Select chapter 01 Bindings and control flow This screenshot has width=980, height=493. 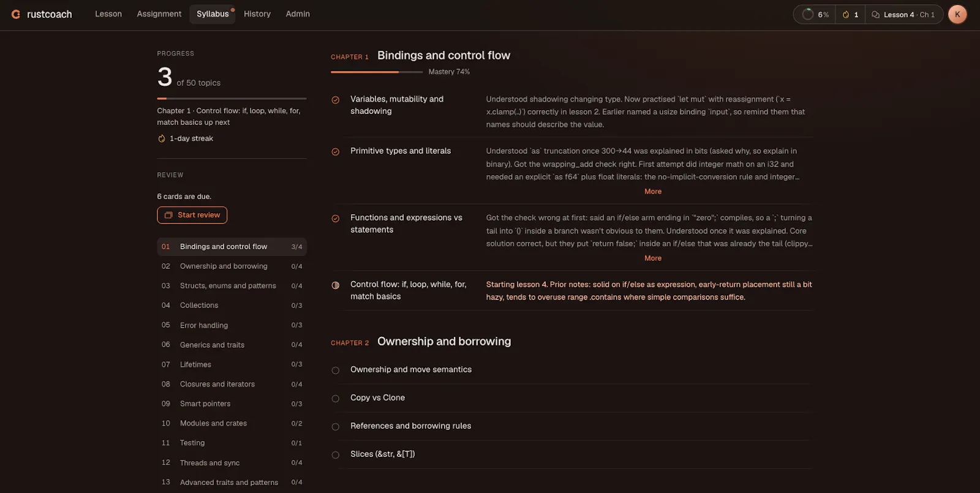tap(232, 247)
